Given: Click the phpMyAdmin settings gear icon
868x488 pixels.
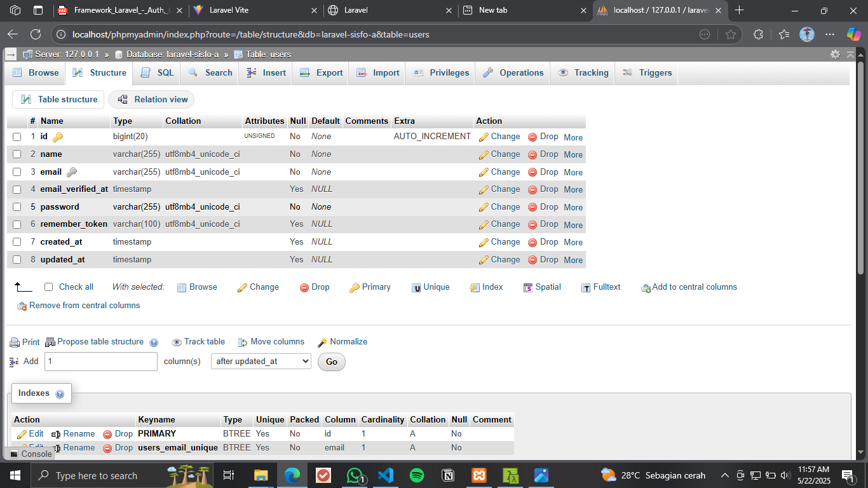Looking at the screenshot, I should 835,55.
